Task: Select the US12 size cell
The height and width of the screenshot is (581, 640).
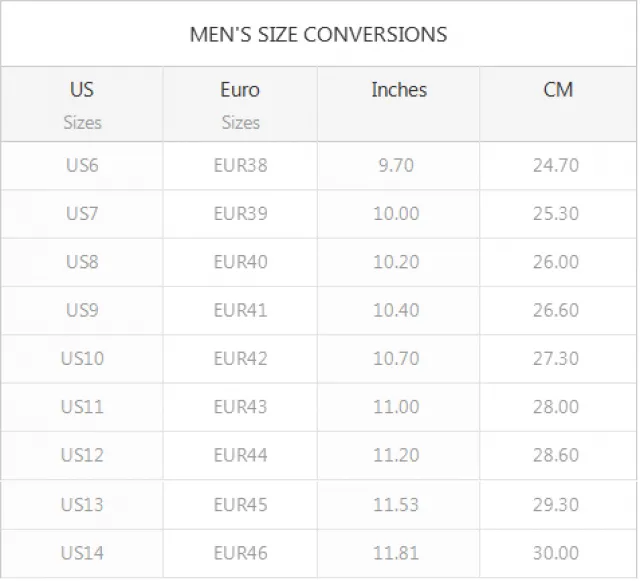Action: 82,455
